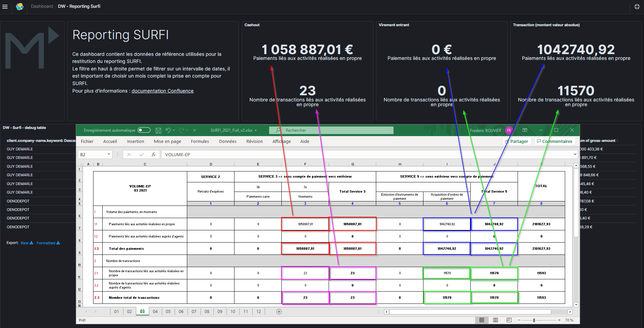644x328 pixels.
Task: Switch to sheet tab 04
Action: click(155, 312)
